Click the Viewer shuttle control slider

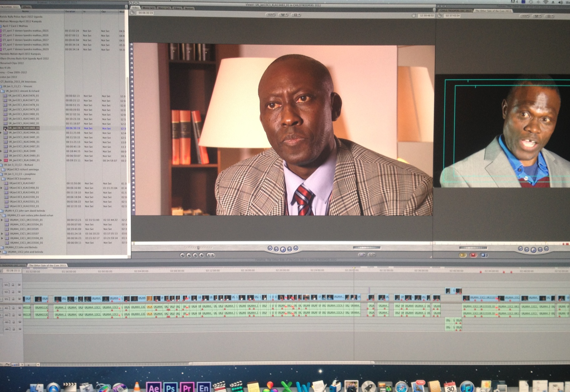198,248
